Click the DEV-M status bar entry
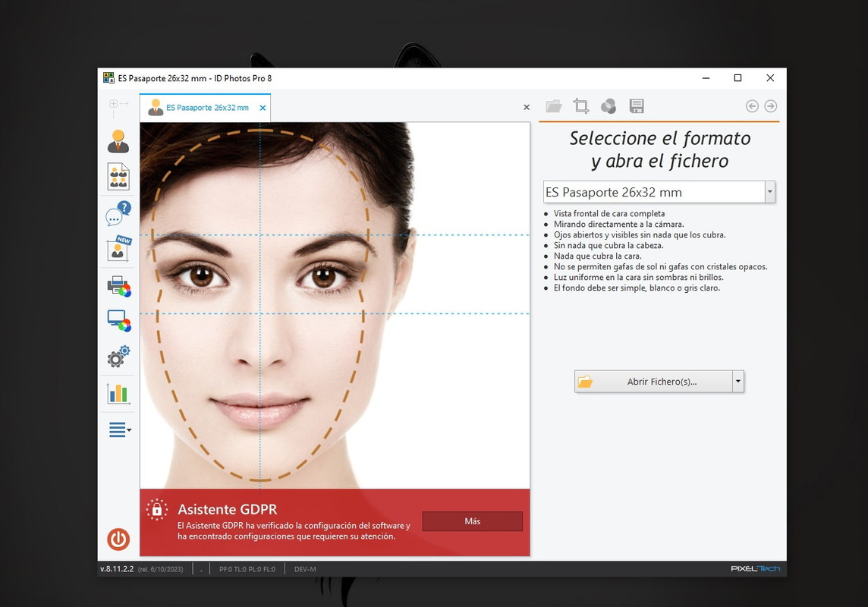Screen dimensions: 868x607 point(305,569)
